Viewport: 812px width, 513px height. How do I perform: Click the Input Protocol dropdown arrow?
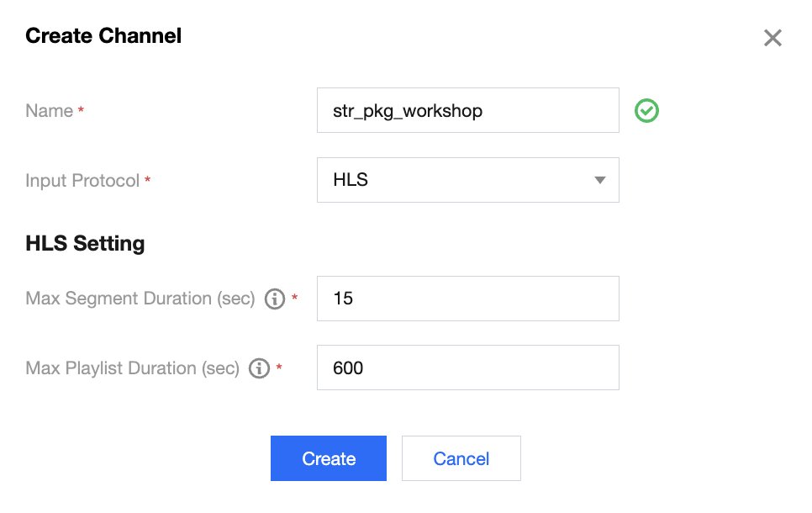coord(599,180)
